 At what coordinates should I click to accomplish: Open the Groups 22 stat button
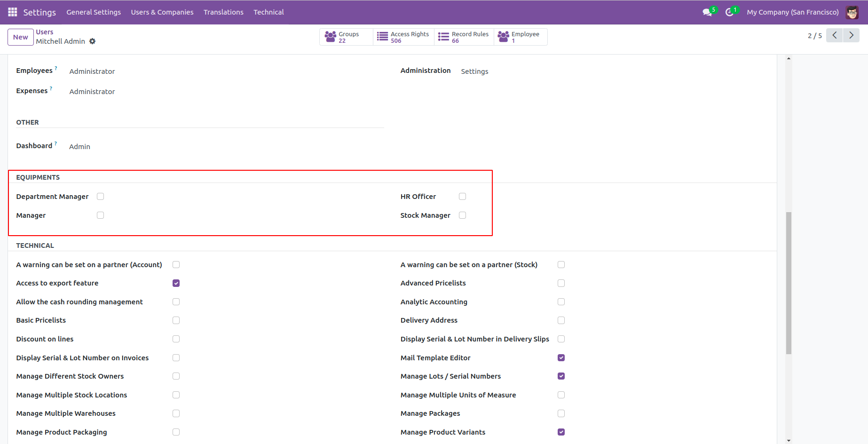tap(346, 37)
